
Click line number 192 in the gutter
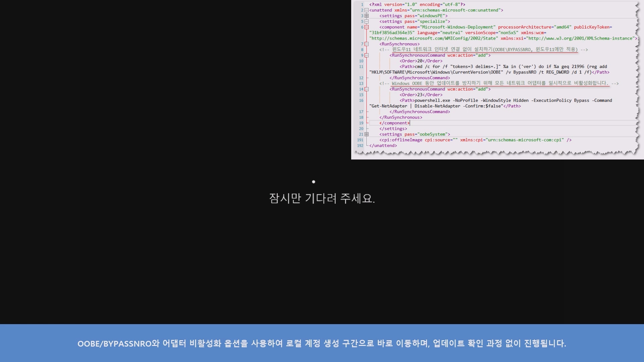click(360, 146)
